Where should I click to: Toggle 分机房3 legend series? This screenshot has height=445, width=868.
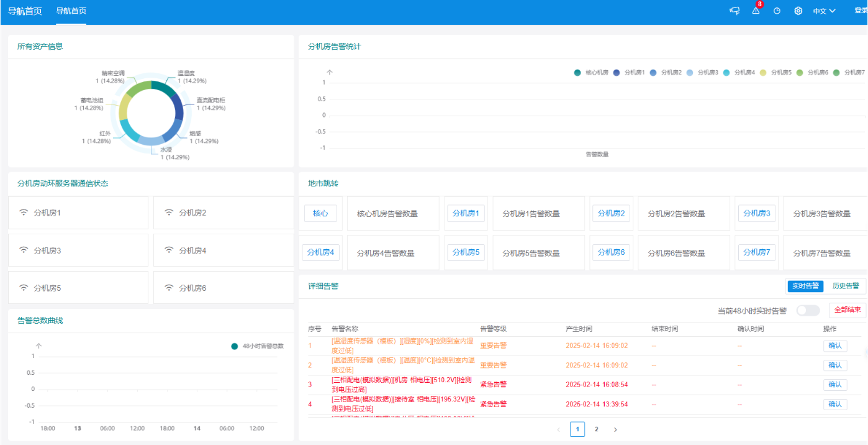click(x=702, y=73)
